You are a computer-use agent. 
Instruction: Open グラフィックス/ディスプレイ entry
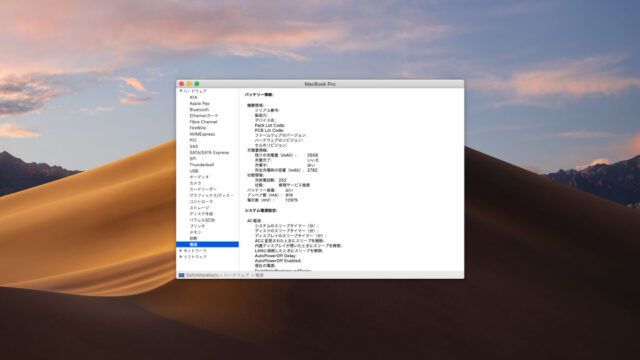[x=211, y=196]
